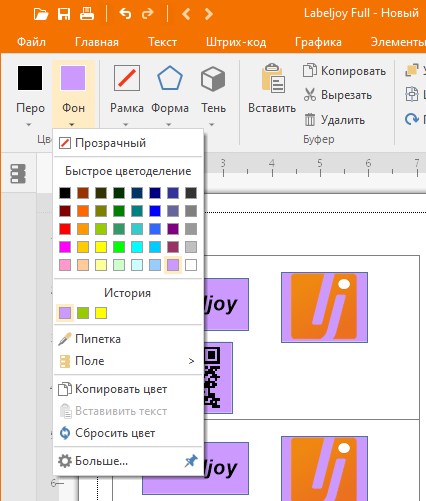This screenshot has width=426, height=501.
Task: Save the document with the floppy icon
Action: 64,14
